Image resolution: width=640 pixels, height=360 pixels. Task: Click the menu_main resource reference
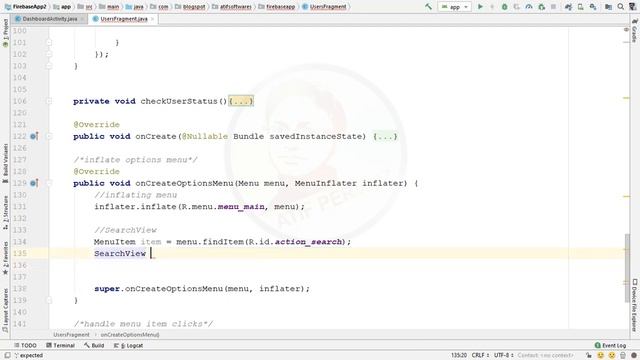(x=241, y=207)
